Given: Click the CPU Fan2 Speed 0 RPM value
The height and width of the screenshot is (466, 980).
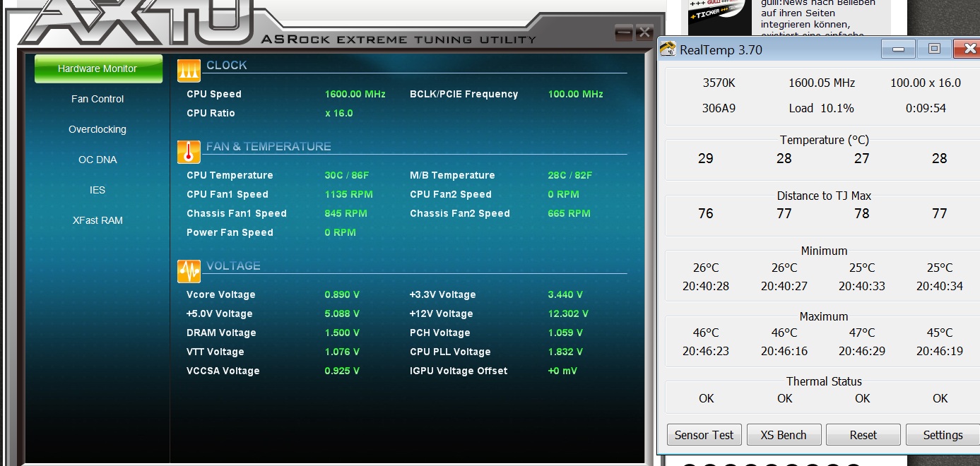Looking at the screenshot, I should point(564,194).
